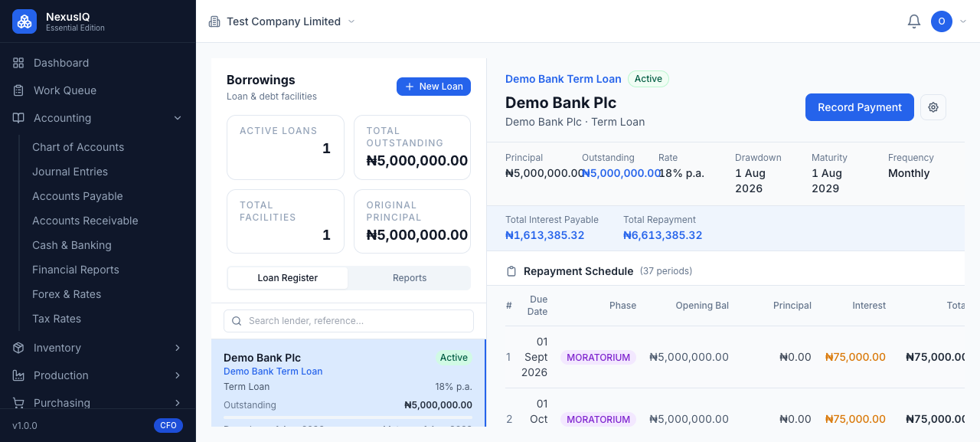Click the Phase column header
980x442 pixels.
click(622, 306)
